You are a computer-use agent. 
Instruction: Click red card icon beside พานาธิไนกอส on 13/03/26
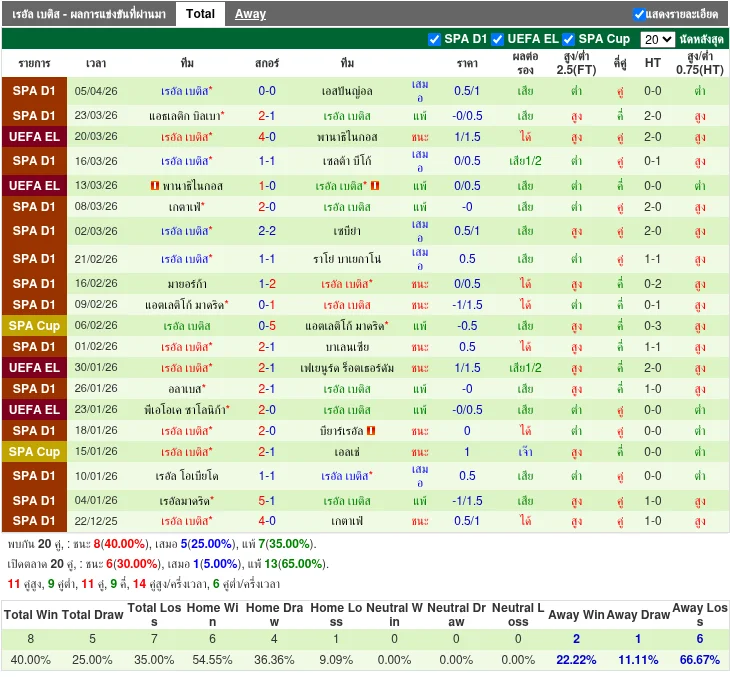pyautogui.click(x=155, y=186)
